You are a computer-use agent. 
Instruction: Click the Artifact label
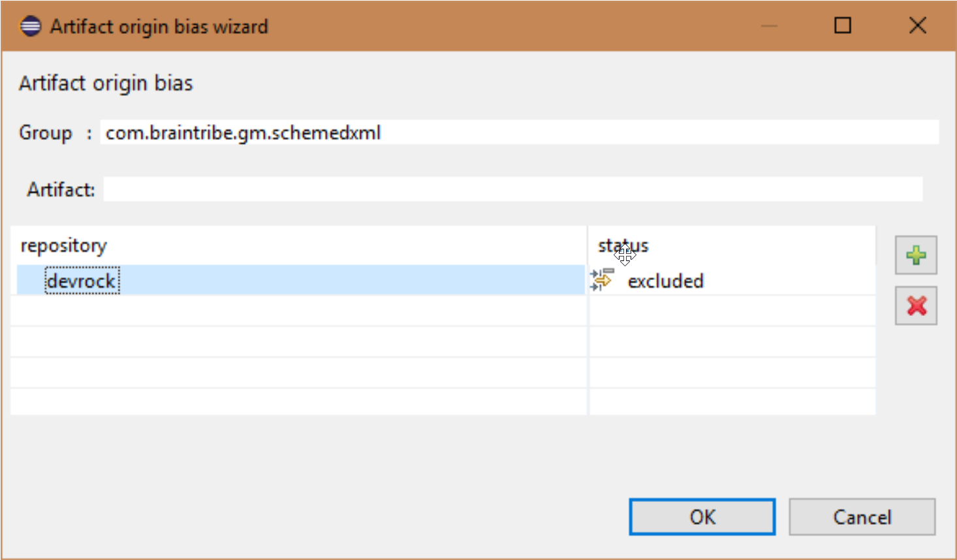pos(61,189)
